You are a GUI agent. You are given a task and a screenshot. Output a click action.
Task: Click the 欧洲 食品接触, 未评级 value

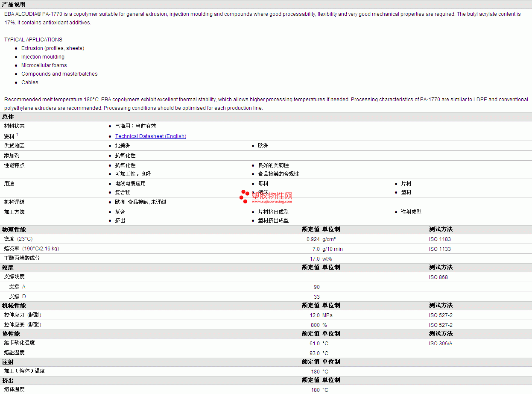point(140,202)
